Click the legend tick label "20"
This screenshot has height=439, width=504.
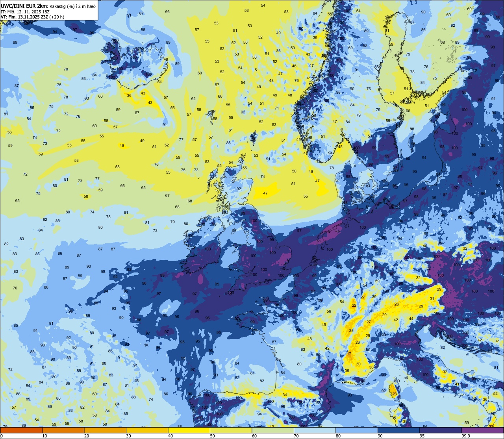click(x=86, y=436)
